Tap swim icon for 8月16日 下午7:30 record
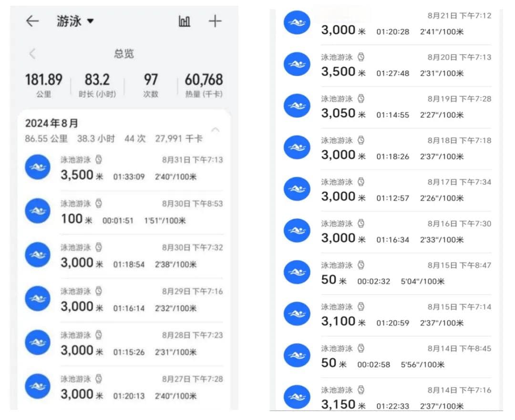The height and width of the screenshot is (420, 515). click(297, 231)
